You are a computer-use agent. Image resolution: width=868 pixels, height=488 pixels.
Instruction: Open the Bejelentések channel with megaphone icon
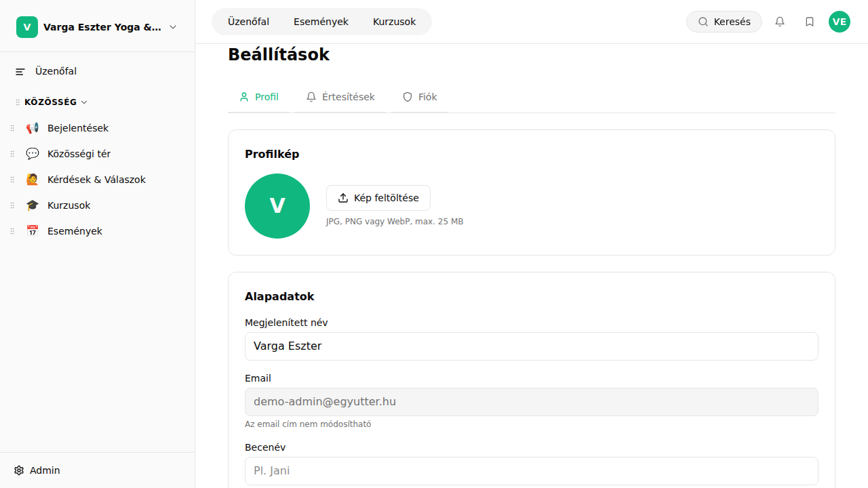32,127
